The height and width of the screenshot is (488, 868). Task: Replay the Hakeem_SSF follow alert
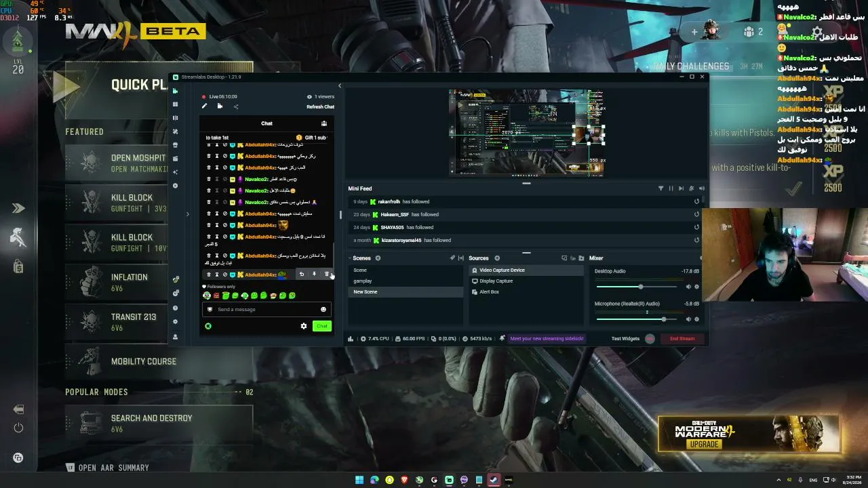coord(696,214)
